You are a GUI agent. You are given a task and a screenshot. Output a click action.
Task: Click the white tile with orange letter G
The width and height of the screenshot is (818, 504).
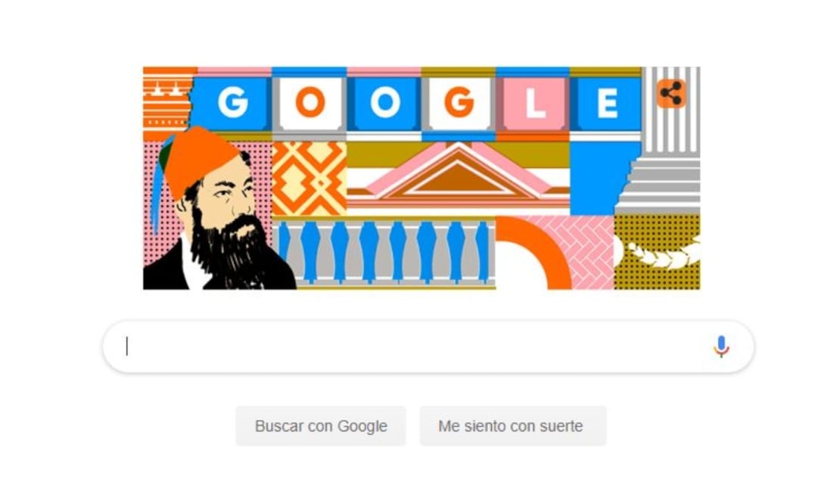[459, 104]
